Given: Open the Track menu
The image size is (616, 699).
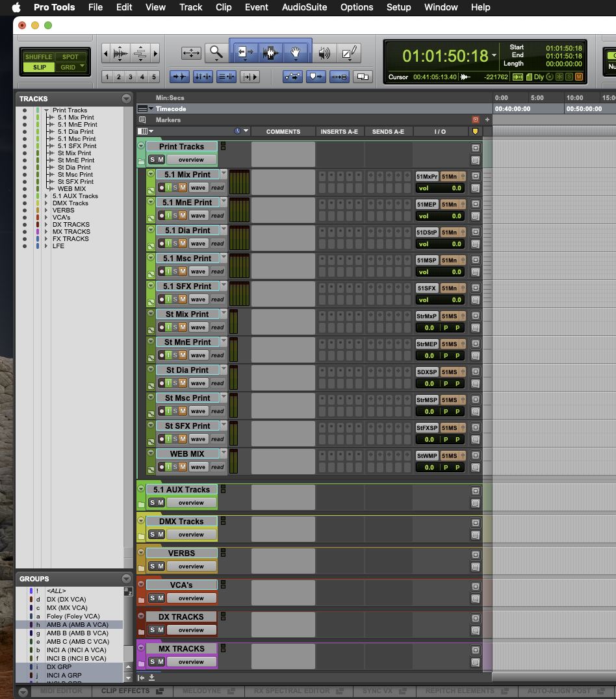Looking at the screenshot, I should pos(191,7).
